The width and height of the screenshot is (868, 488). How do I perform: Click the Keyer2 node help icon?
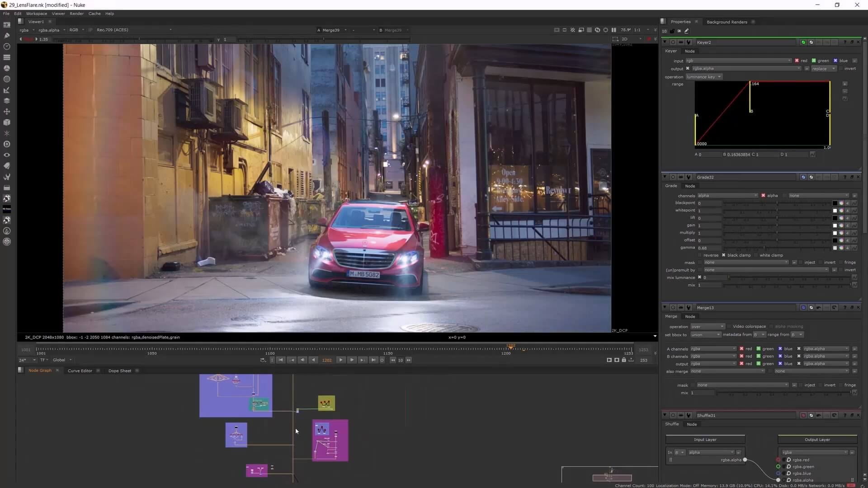click(844, 42)
